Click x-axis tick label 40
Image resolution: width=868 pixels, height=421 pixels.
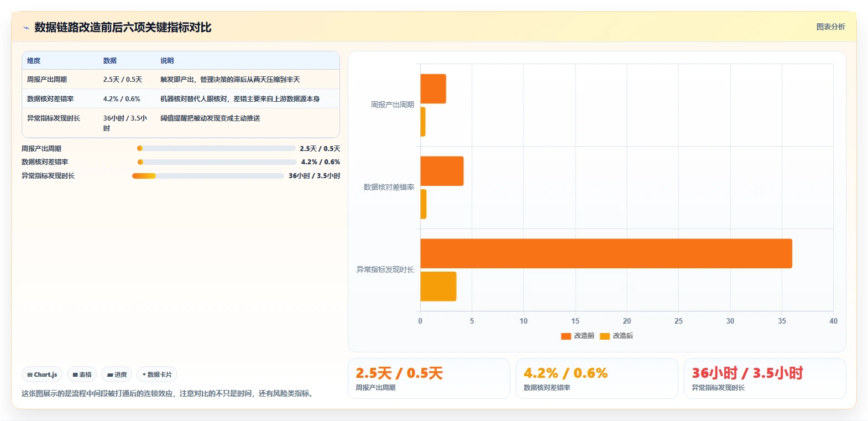833,321
